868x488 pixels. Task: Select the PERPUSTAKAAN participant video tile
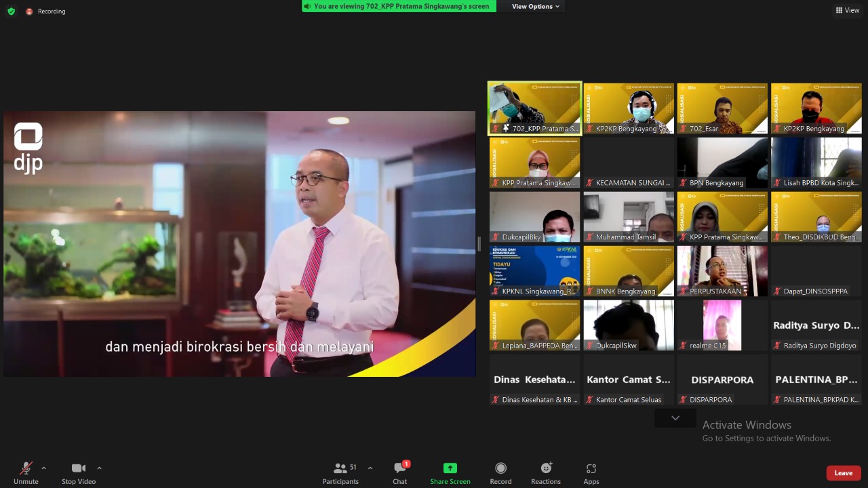(x=722, y=271)
